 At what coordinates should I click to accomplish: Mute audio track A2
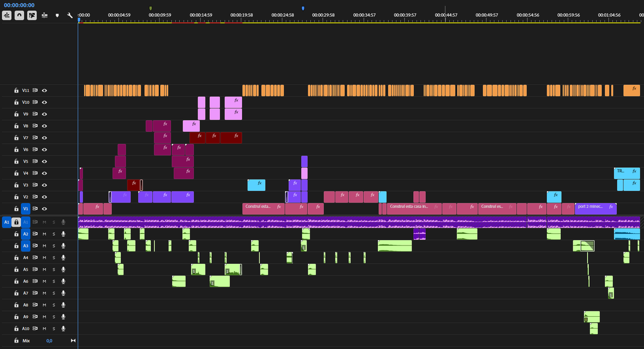click(45, 234)
